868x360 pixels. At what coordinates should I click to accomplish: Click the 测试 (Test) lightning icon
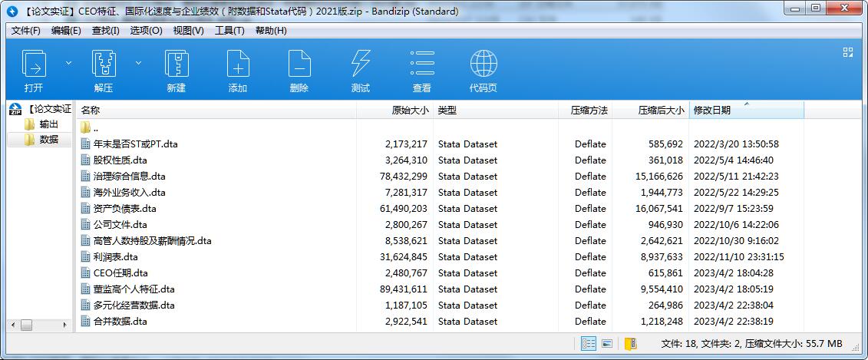(x=361, y=63)
